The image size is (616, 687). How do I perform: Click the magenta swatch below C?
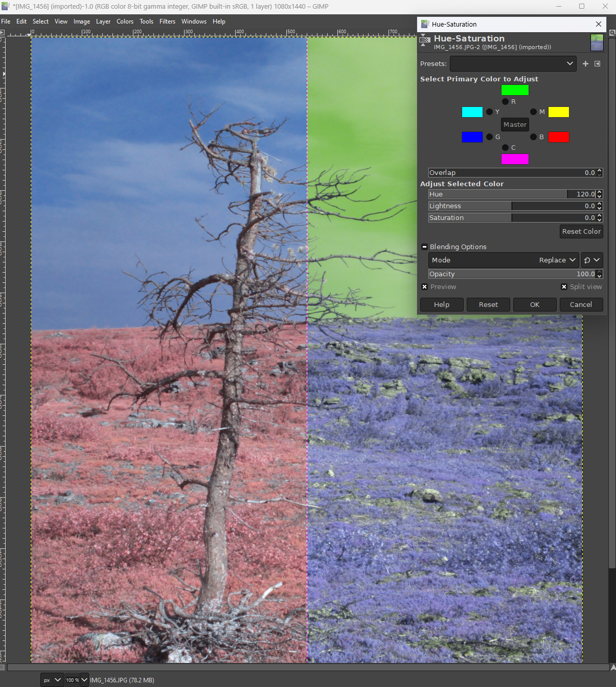pyautogui.click(x=515, y=159)
